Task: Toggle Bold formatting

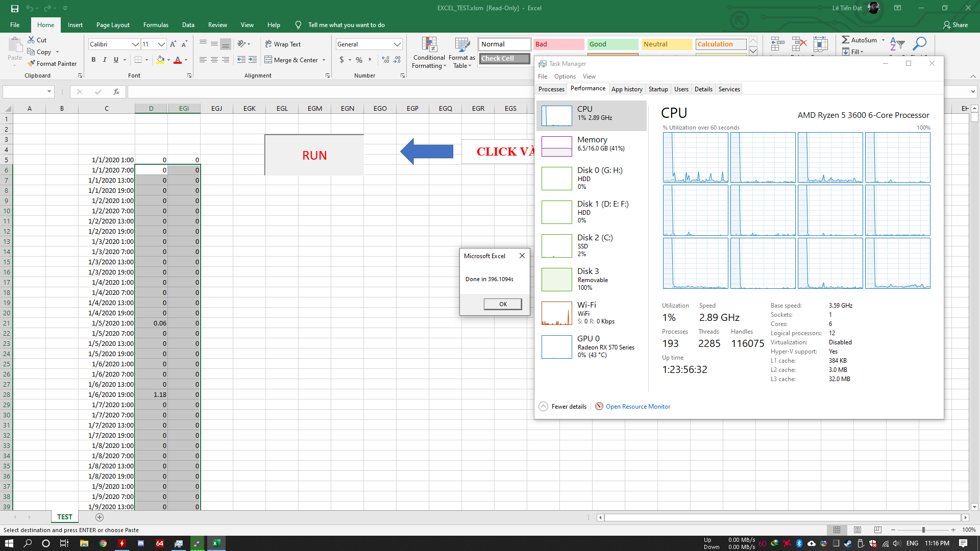Action: pyautogui.click(x=93, y=60)
